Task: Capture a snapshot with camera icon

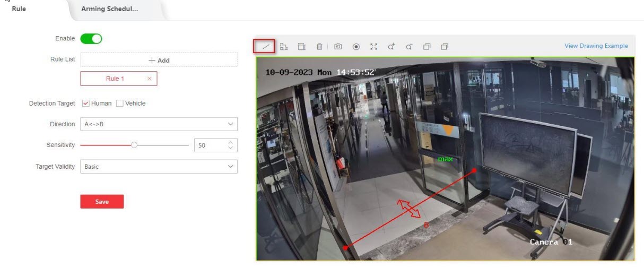Action: pos(338,47)
